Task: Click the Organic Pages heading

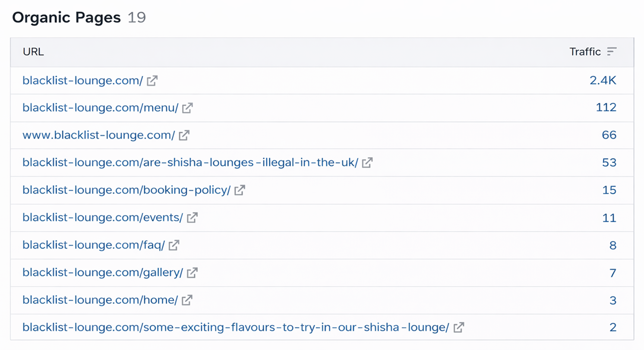Action: click(66, 18)
